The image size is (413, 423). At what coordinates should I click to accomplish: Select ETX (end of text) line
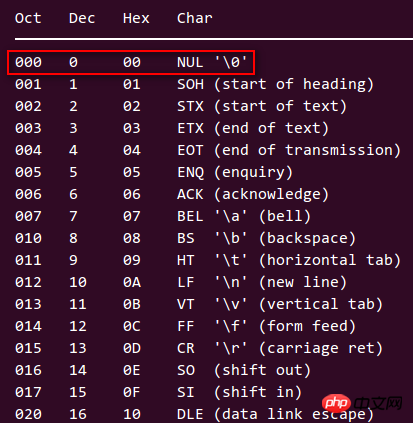(253, 128)
